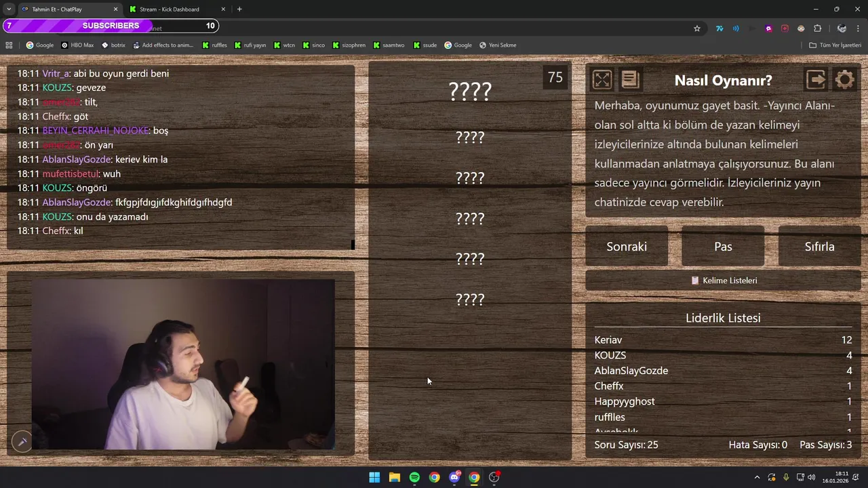This screenshot has width=868, height=488.
Task: Open the Yeni Sekme bookmark
Action: point(498,45)
